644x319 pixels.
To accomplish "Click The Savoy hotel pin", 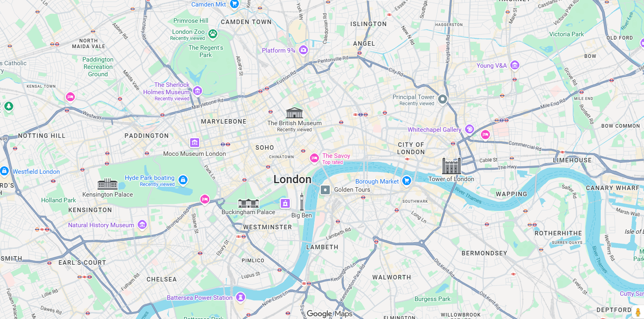I will coord(314,158).
